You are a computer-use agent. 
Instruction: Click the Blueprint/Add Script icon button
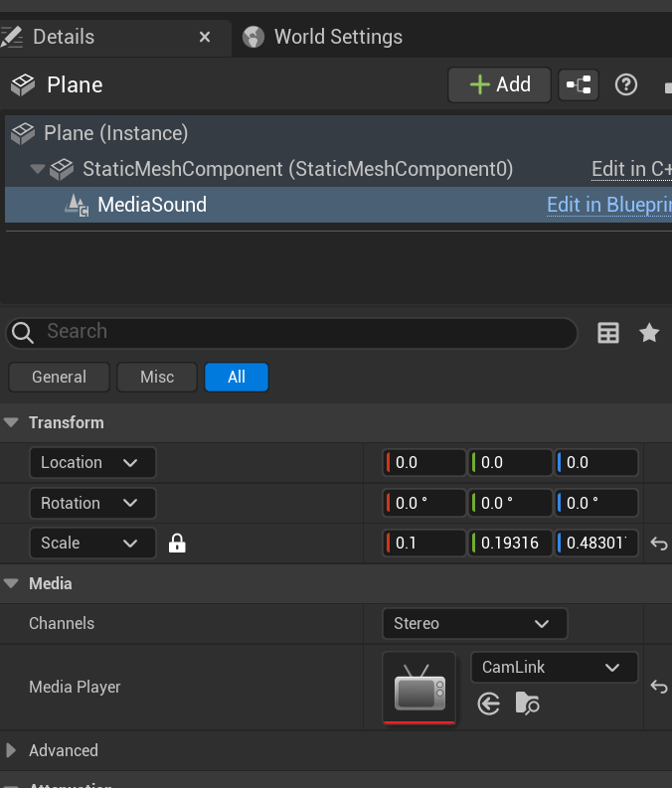(579, 85)
